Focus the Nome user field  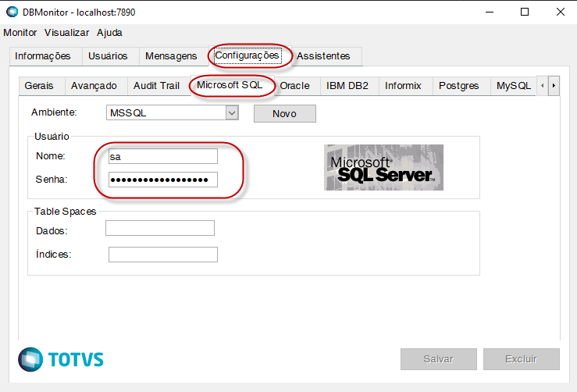(x=163, y=156)
